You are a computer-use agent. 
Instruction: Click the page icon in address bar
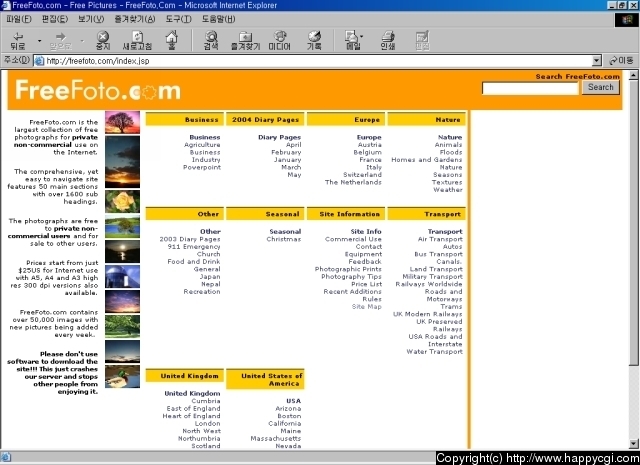[39, 61]
